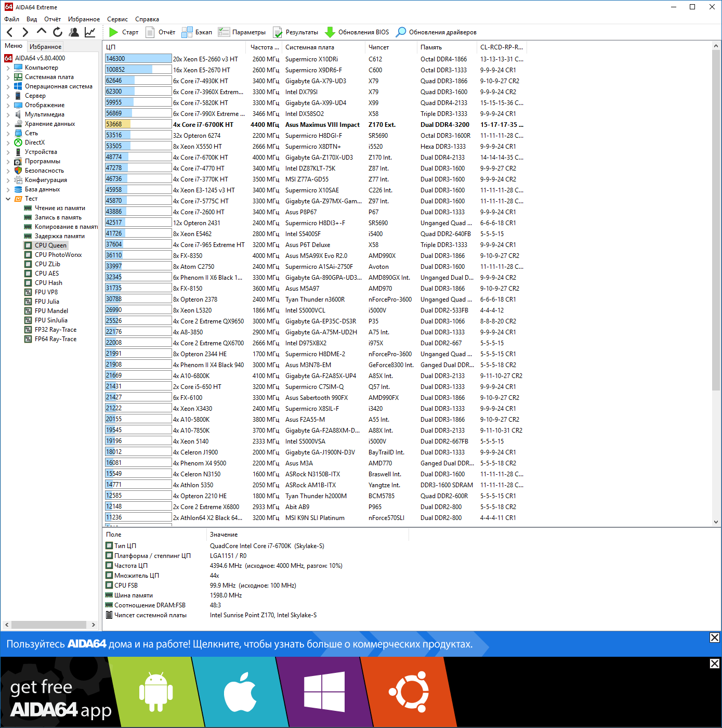Click the horizontal scrollbar under the tree panel
Screen dimensions: 722x728
49,625
